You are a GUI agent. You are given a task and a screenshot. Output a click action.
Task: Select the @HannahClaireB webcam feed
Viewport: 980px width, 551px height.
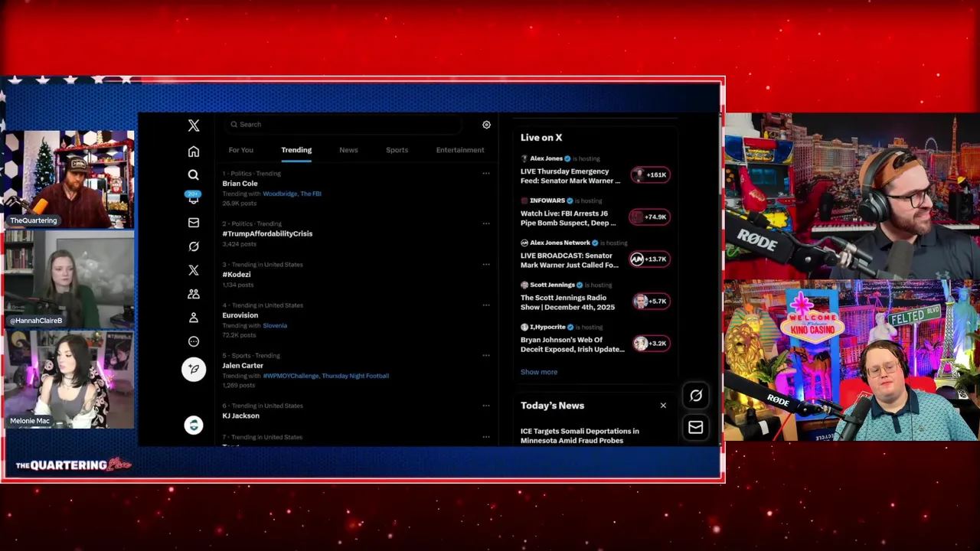pyautogui.click(x=69, y=279)
